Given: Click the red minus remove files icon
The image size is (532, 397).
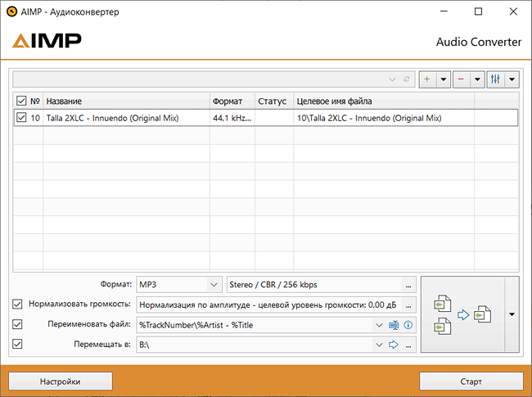Looking at the screenshot, I should point(461,79).
